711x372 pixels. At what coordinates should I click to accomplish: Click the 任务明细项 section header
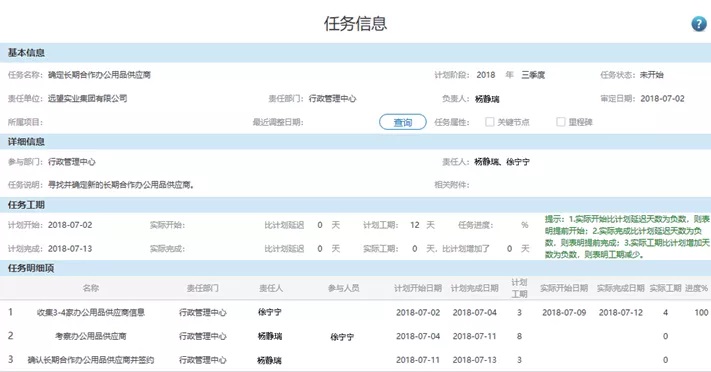(356, 268)
